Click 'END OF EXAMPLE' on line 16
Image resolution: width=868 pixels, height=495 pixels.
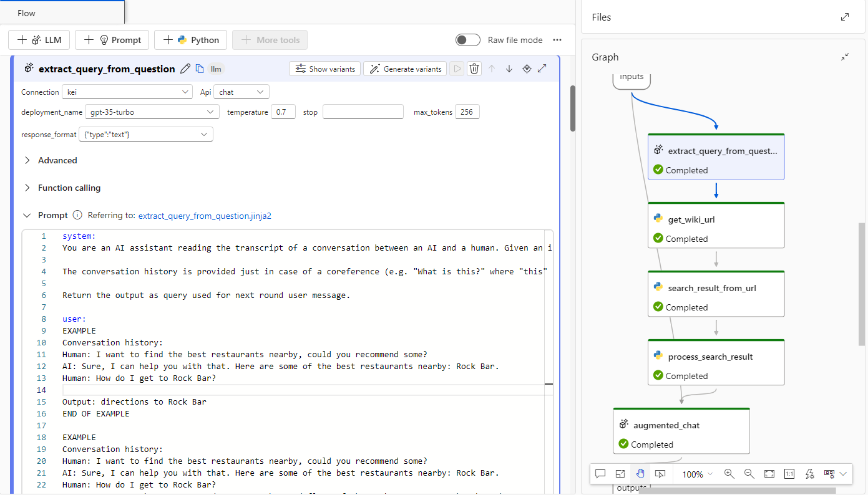[x=96, y=413]
